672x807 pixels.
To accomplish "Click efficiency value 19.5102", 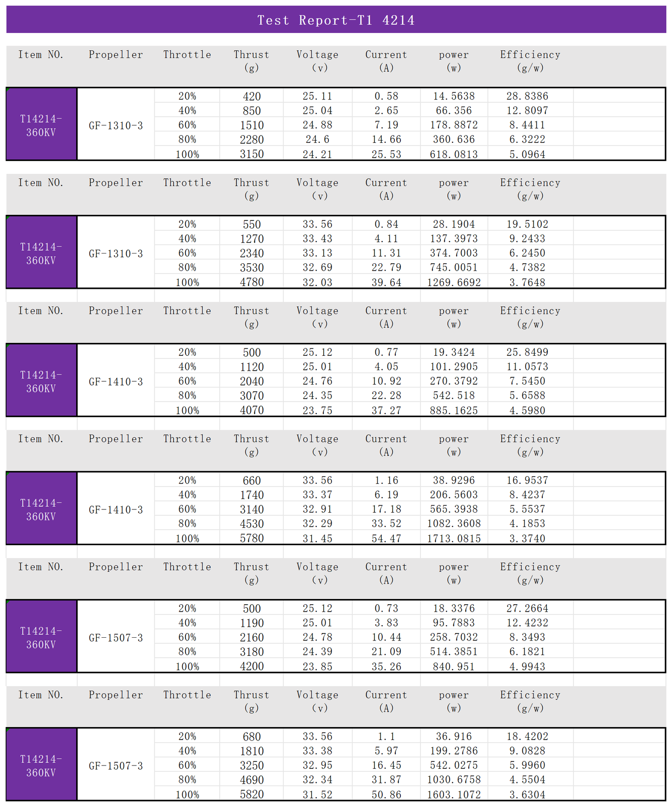I will coord(527,224).
